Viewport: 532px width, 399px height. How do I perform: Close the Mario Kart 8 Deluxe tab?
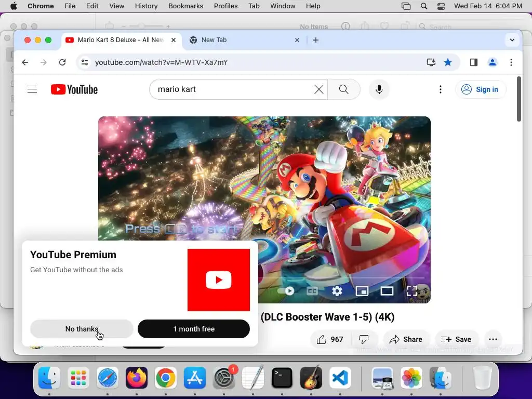pyautogui.click(x=174, y=40)
